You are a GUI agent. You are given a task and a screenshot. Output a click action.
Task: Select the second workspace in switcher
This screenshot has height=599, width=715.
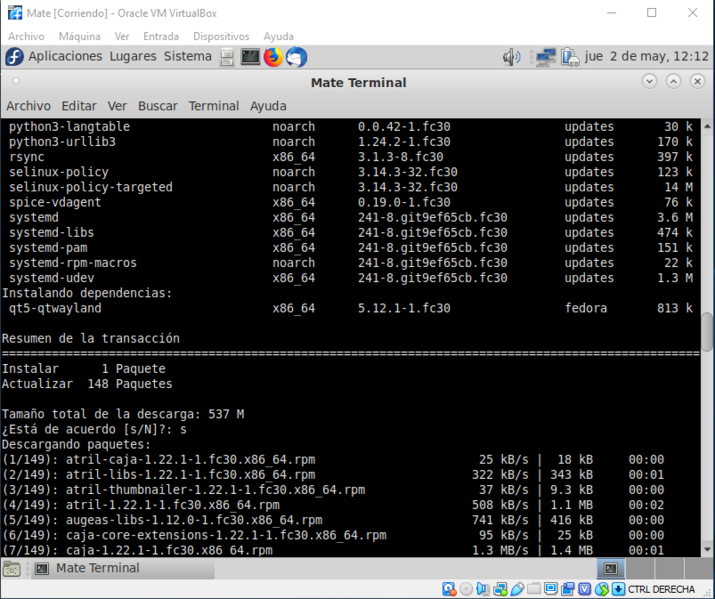[640, 568]
